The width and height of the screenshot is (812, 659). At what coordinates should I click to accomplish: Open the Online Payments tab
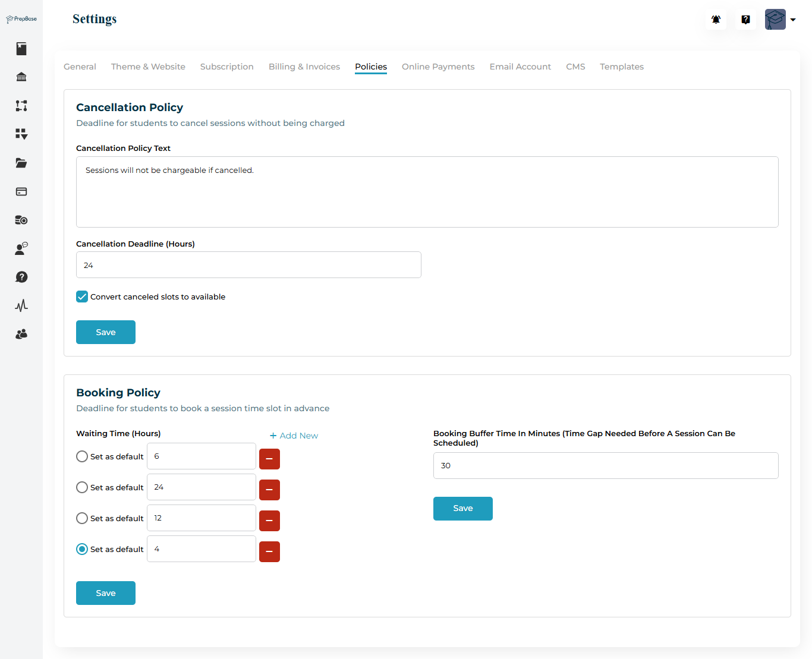[x=438, y=67]
